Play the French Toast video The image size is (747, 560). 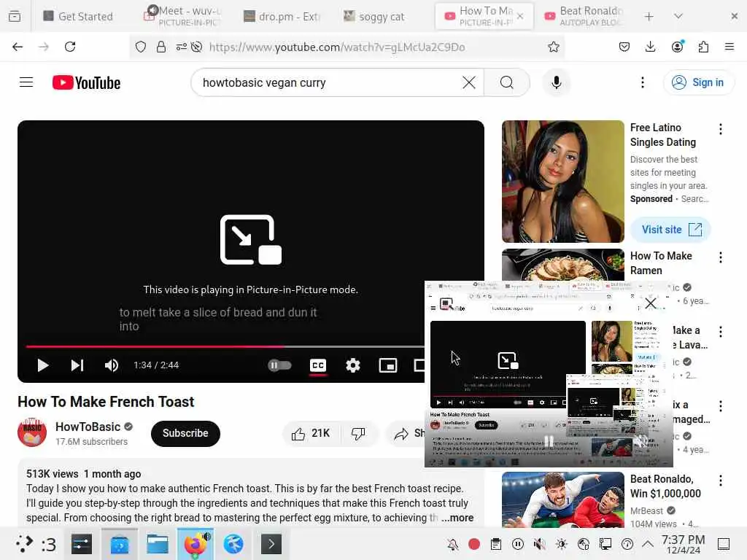(43, 365)
